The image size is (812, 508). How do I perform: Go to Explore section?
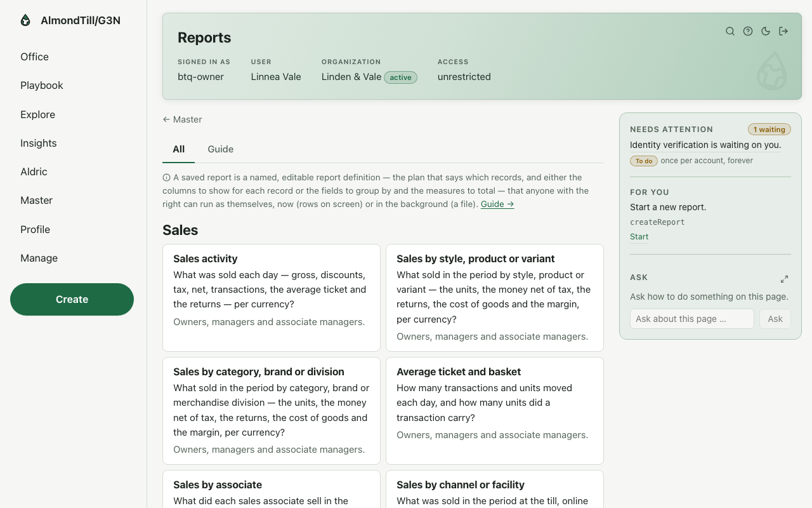(x=37, y=114)
